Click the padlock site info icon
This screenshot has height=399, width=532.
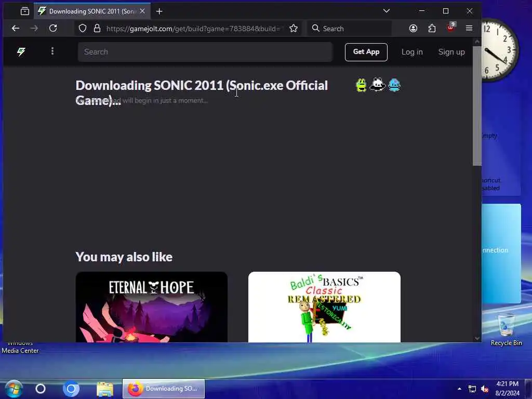[x=97, y=28]
